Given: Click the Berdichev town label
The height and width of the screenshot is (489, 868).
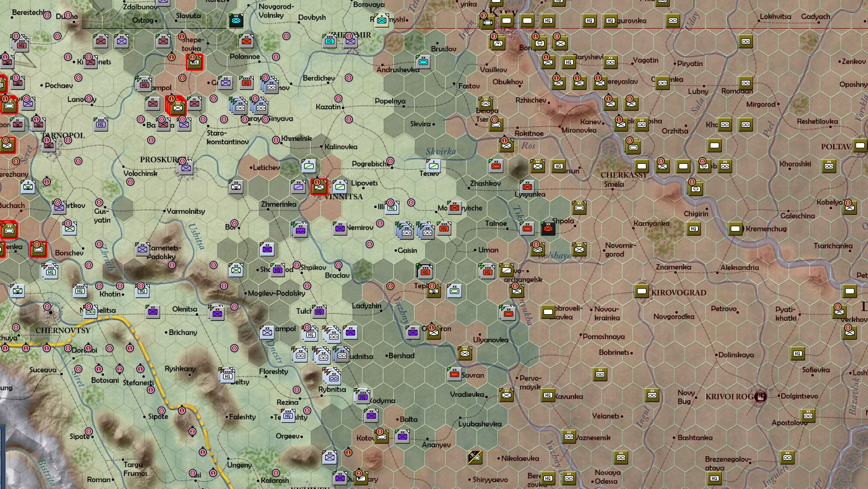Looking at the screenshot, I should pyautogui.click(x=319, y=78).
